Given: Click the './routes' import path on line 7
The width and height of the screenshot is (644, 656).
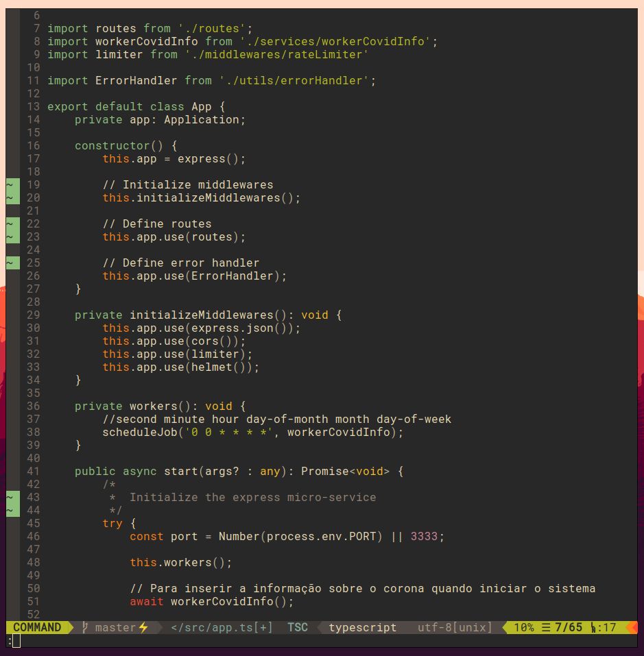Looking at the screenshot, I should (x=219, y=28).
